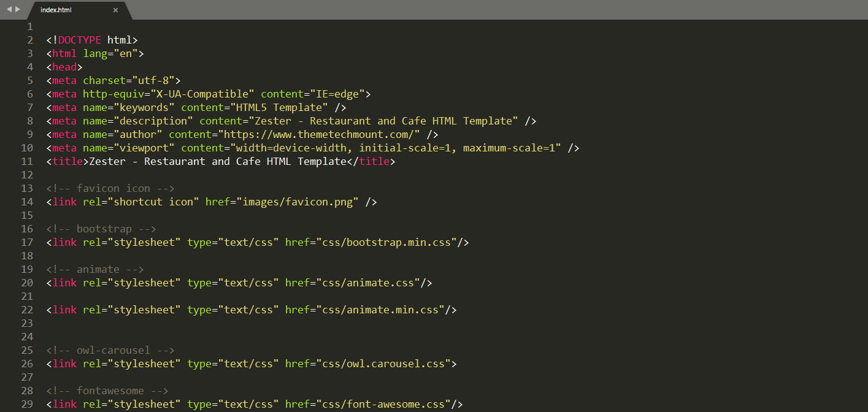Click line number 14 in gutter
868x412 pixels.
pos(27,202)
